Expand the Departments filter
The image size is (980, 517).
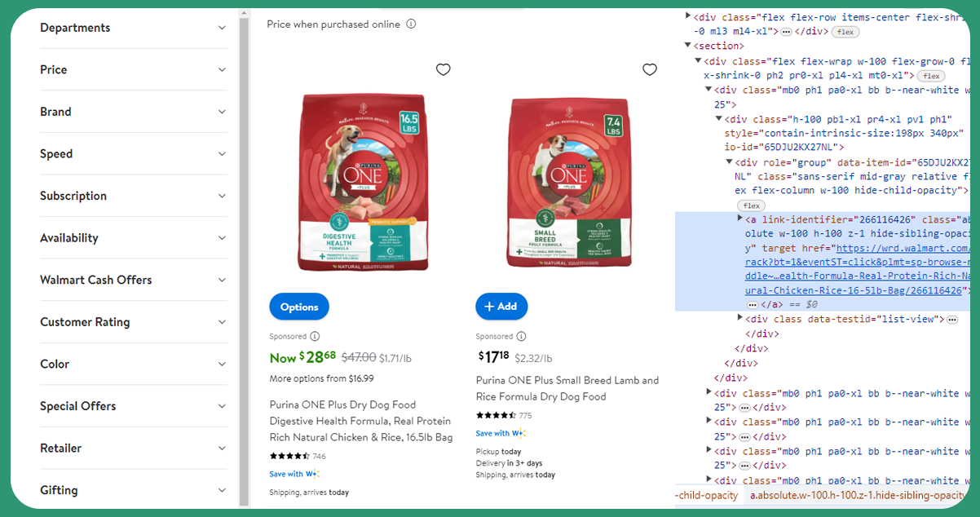click(134, 28)
